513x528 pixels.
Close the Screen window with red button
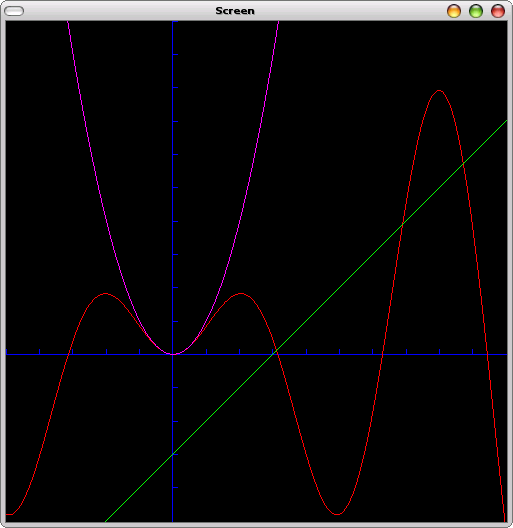point(498,11)
